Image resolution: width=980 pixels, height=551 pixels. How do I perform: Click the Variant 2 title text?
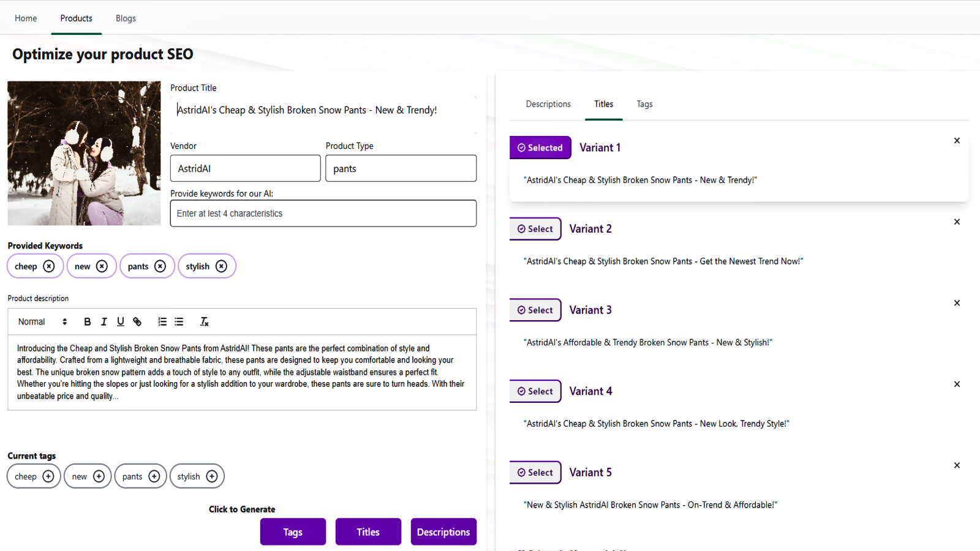tap(663, 261)
